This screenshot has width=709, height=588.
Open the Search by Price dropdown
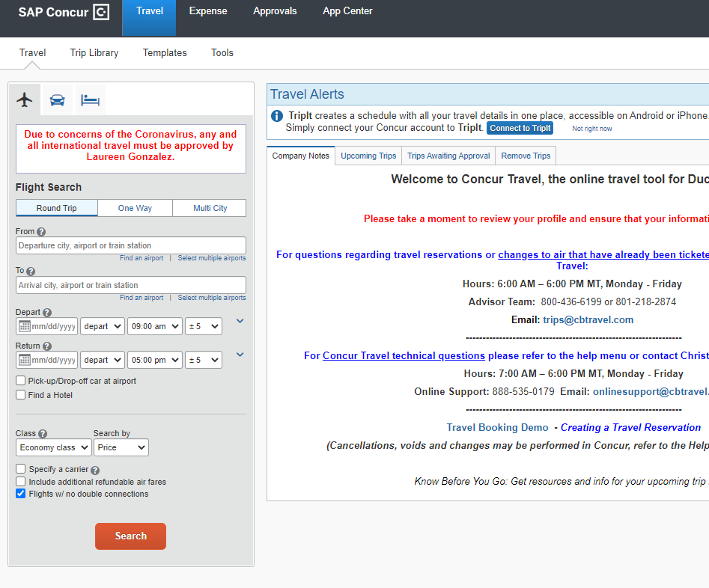(x=121, y=447)
